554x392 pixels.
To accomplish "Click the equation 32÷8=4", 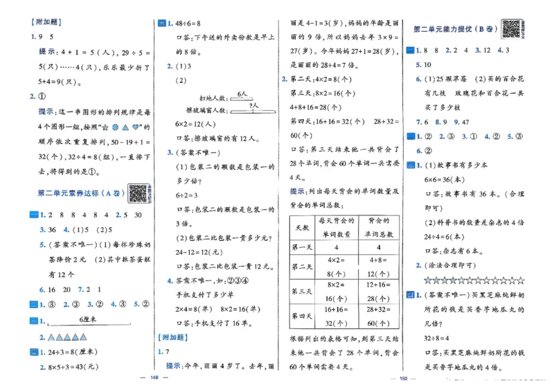I will point(436,338).
